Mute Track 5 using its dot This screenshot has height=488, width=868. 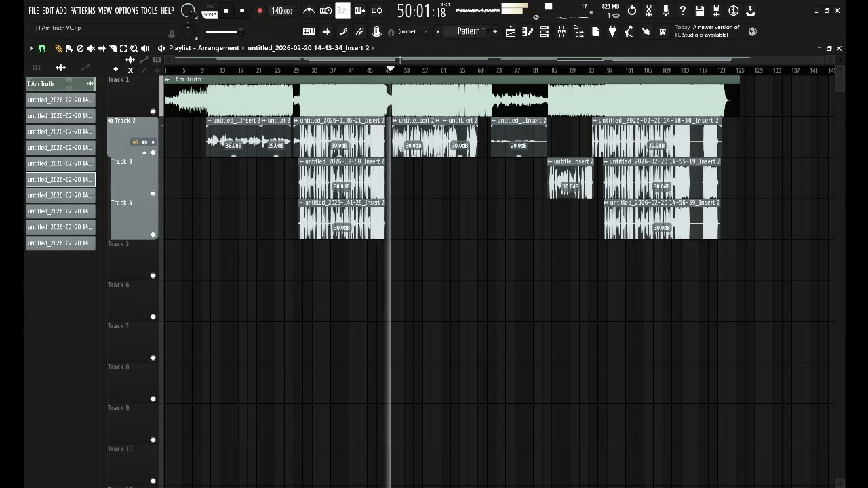point(153,276)
